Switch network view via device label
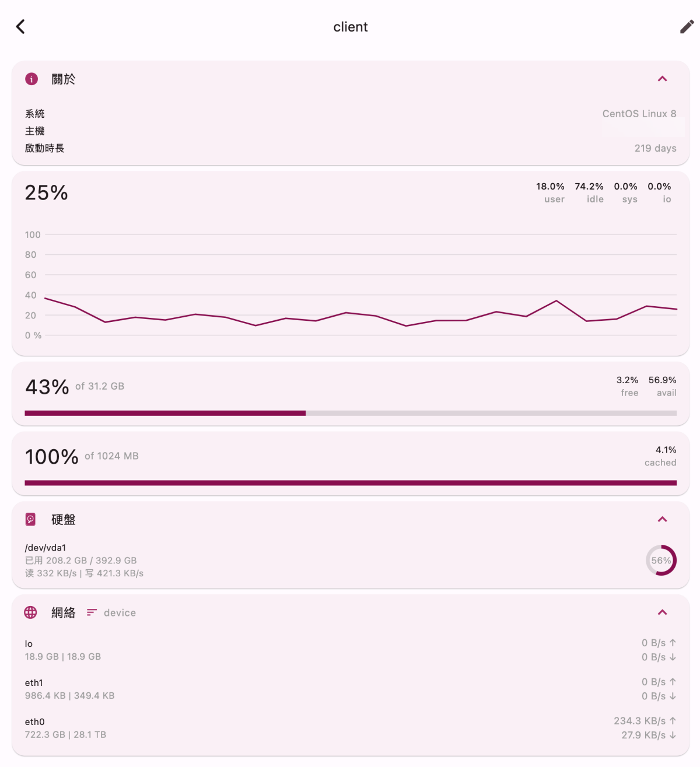700x767 pixels. pyautogui.click(x=120, y=613)
